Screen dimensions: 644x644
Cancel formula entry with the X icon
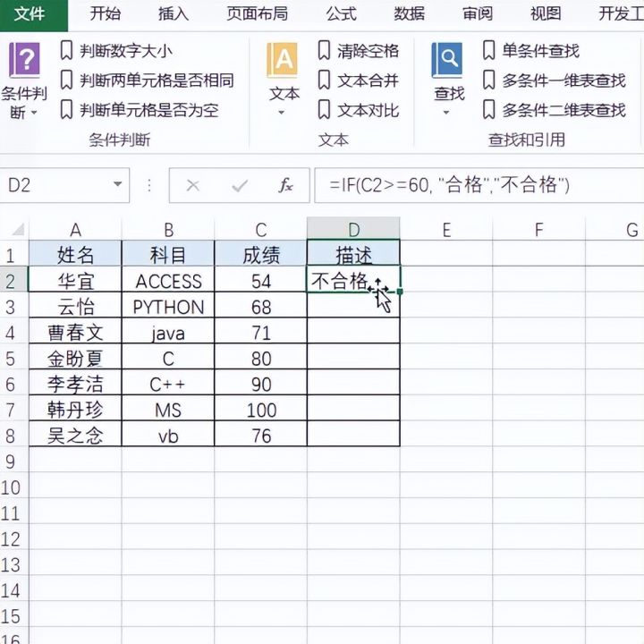point(192,186)
